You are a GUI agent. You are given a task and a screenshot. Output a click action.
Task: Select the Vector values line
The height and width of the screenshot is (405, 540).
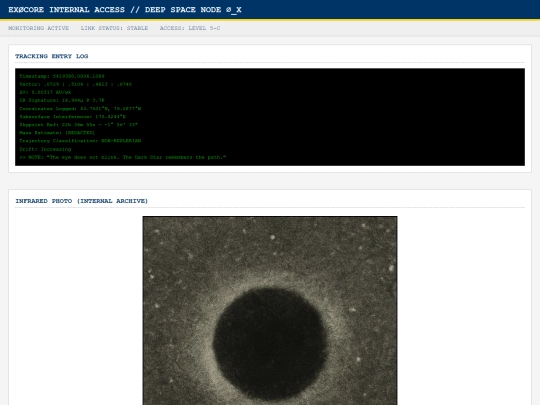coord(75,84)
